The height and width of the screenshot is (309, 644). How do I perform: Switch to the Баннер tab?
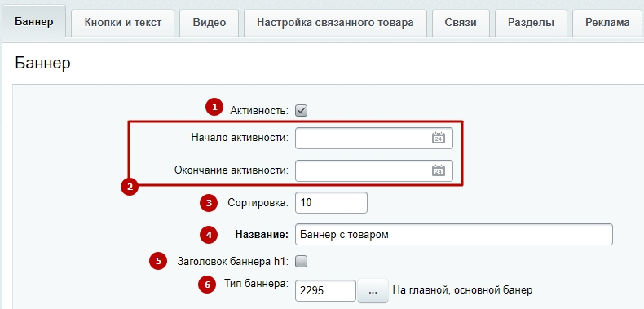click(33, 22)
